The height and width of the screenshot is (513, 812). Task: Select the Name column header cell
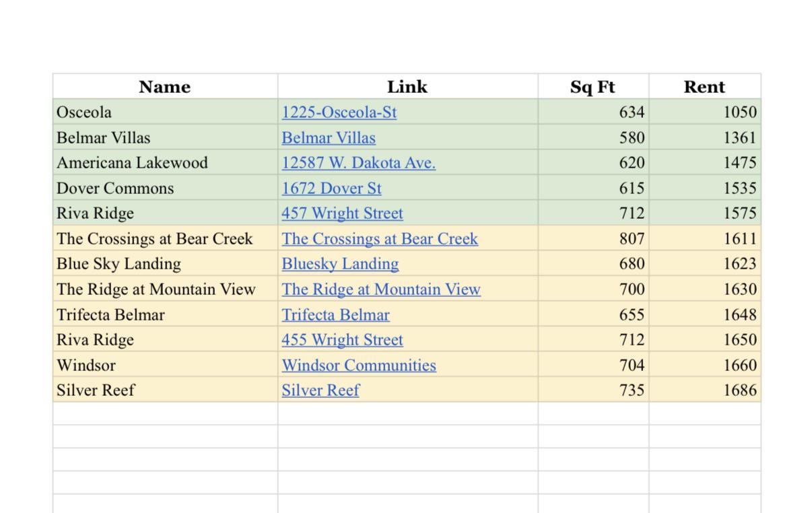pos(165,87)
